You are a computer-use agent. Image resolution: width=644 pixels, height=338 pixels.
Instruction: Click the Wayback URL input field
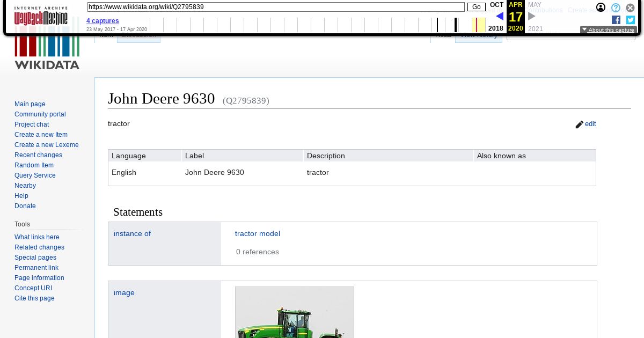coord(276,7)
